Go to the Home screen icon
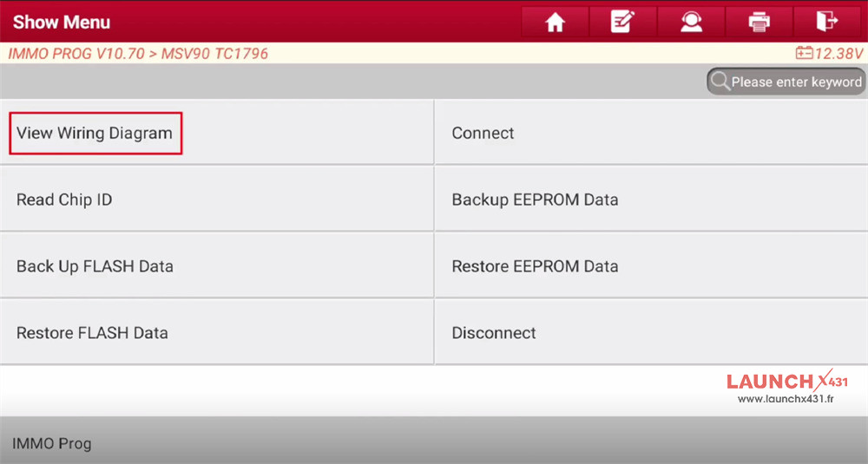The width and height of the screenshot is (868, 464). (555, 23)
